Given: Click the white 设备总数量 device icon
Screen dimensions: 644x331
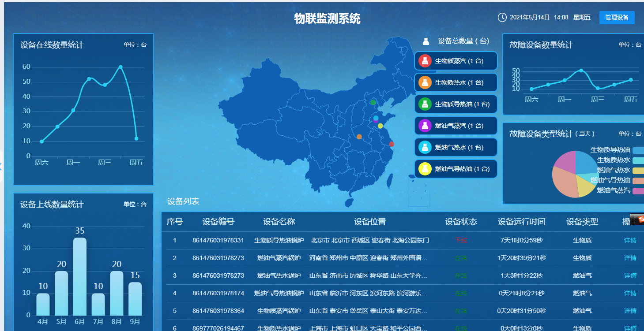Looking at the screenshot, I should click(426, 41).
